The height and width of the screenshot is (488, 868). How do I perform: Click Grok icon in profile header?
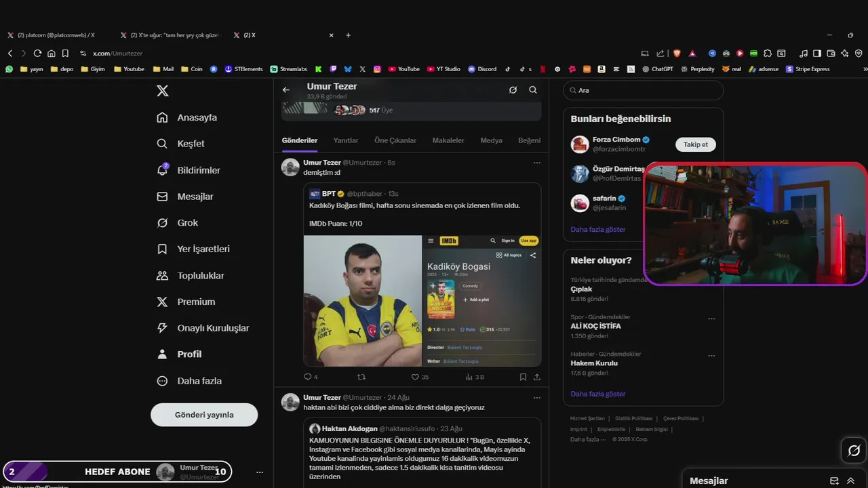pos(513,89)
